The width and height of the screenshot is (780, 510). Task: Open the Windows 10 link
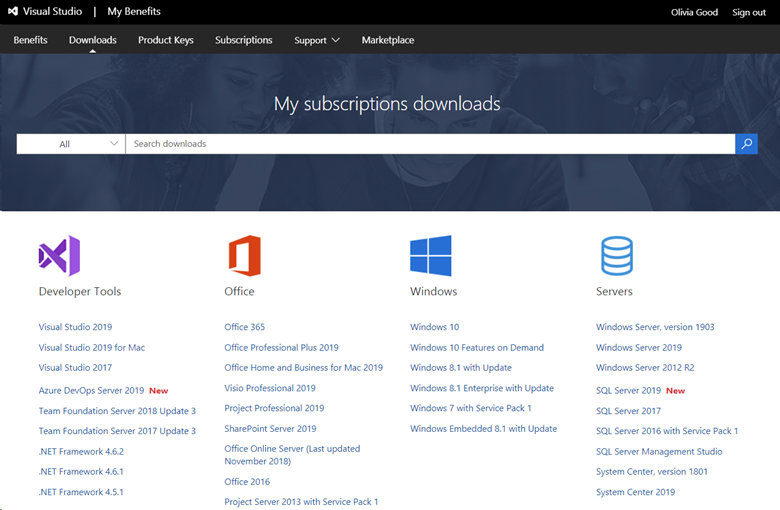coord(435,327)
